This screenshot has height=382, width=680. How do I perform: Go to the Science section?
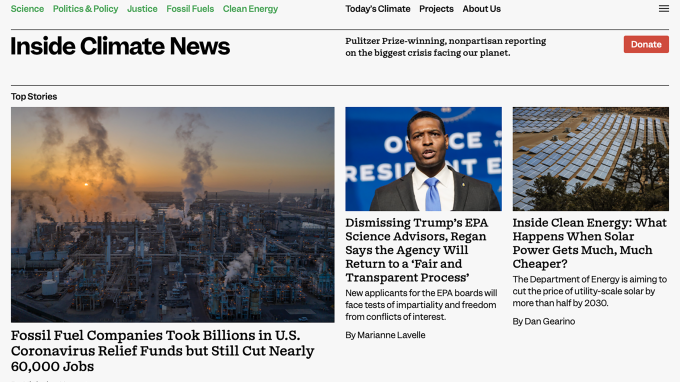27,9
